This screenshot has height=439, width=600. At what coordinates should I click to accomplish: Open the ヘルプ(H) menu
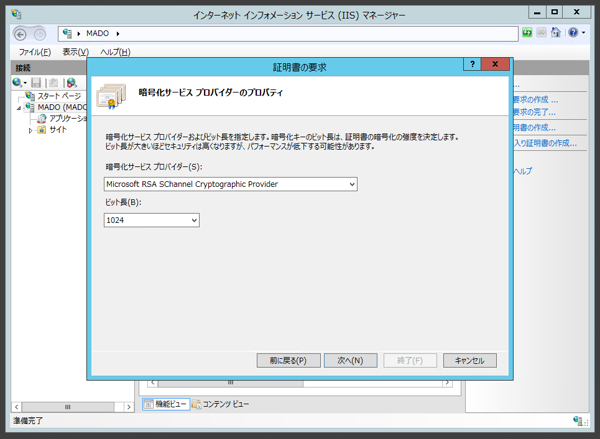pyautogui.click(x=115, y=52)
